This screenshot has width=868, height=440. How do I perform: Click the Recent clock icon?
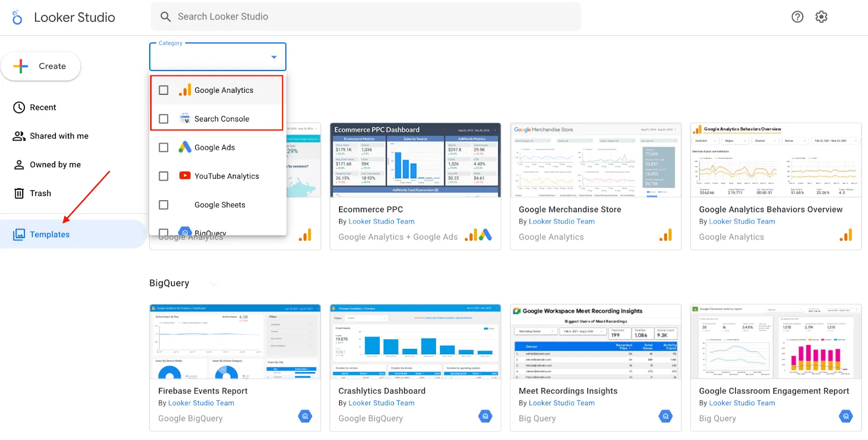(19, 107)
